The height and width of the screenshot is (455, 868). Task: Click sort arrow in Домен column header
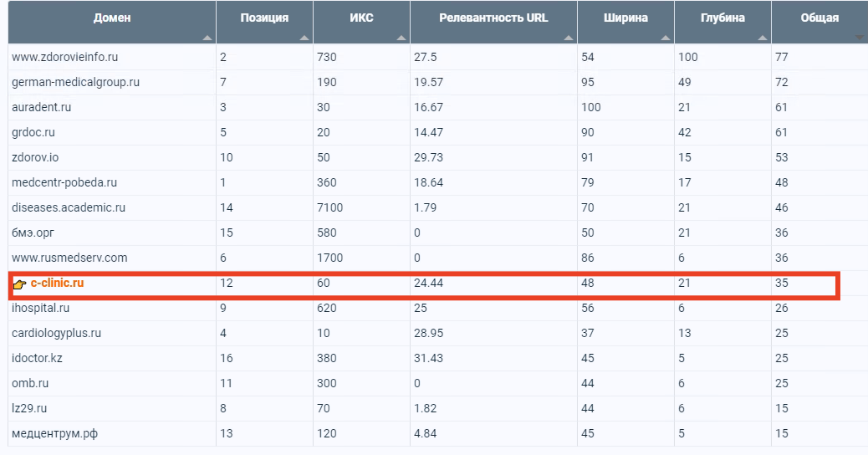pyautogui.click(x=207, y=38)
